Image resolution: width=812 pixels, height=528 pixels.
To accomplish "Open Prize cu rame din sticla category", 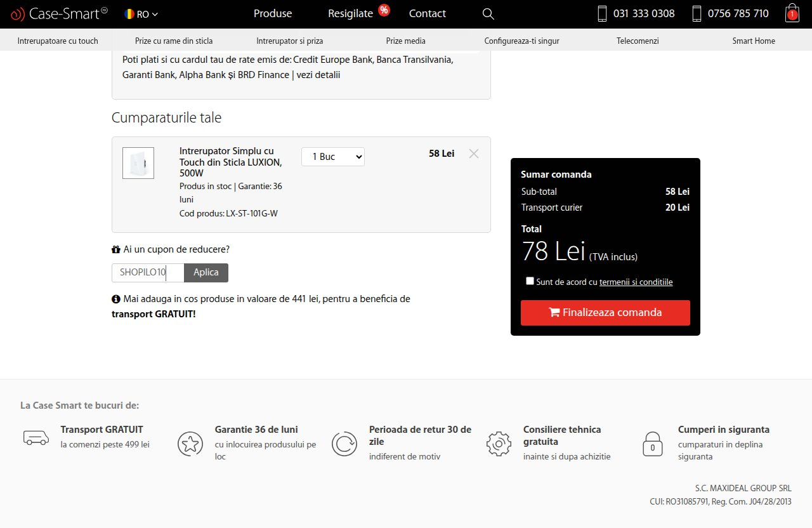I will click(174, 41).
